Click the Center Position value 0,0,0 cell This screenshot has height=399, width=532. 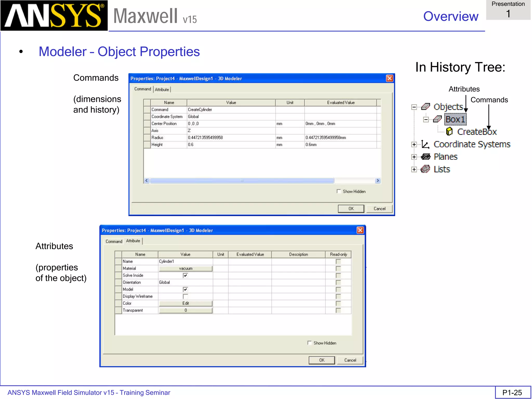231,124
